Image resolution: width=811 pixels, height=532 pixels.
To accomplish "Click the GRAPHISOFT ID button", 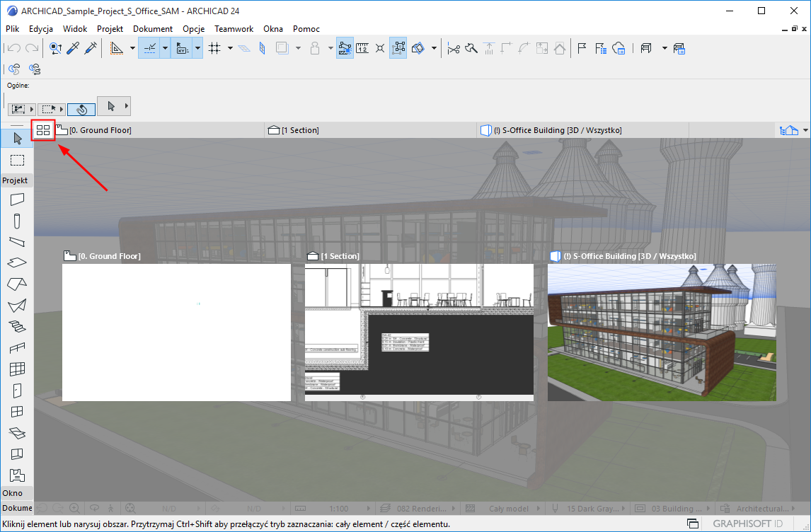I will (x=748, y=524).
